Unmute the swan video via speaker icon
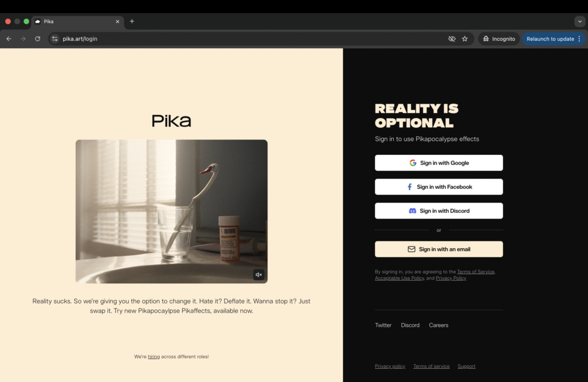Image resolution: width=588 pixels, height=382 pixels. (258, 275)
